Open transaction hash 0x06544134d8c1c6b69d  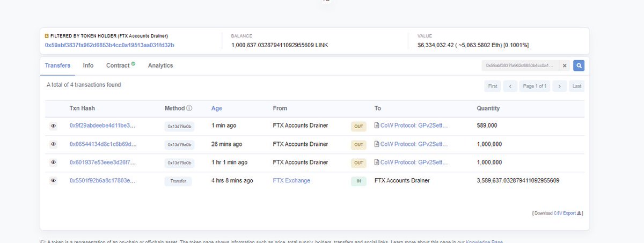point(103,144)
